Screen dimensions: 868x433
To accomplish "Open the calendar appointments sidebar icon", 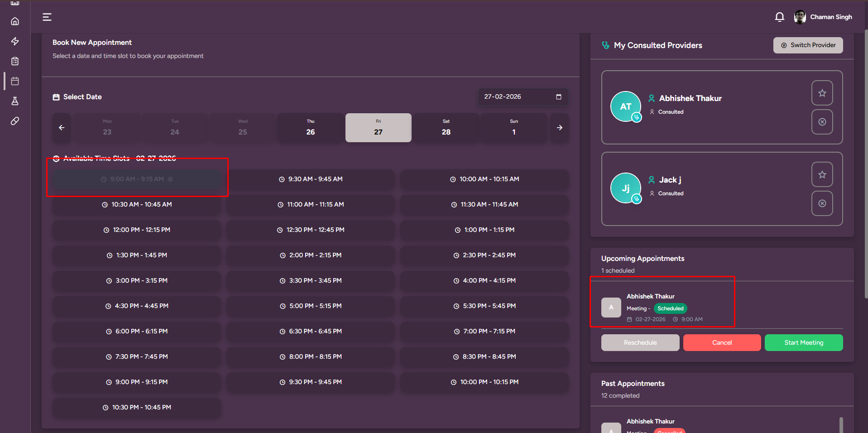I will point(15,81).
